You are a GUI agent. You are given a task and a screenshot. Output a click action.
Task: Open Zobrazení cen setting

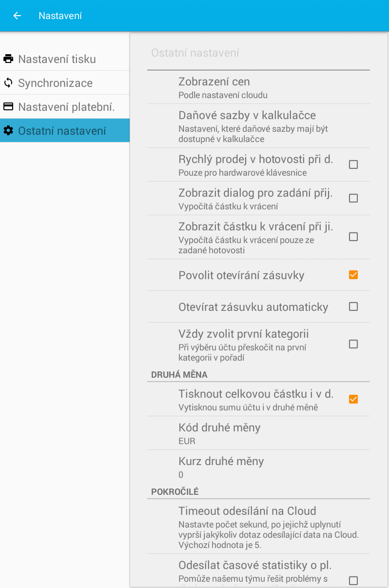258,87
